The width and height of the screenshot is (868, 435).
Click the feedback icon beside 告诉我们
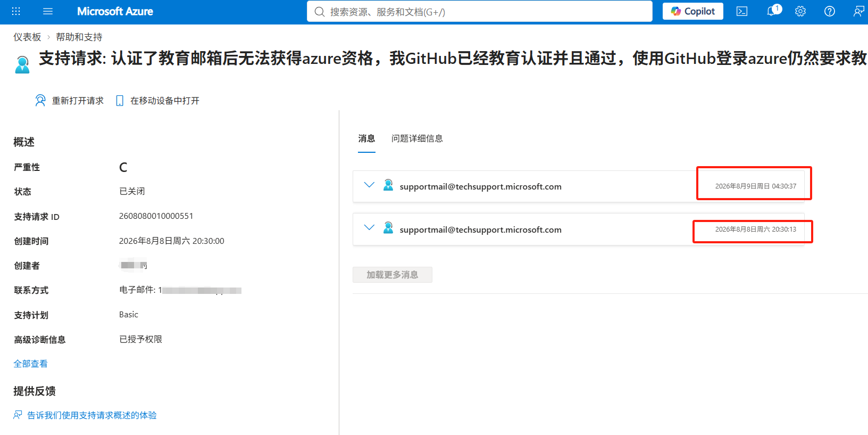(x=18, y=415)
